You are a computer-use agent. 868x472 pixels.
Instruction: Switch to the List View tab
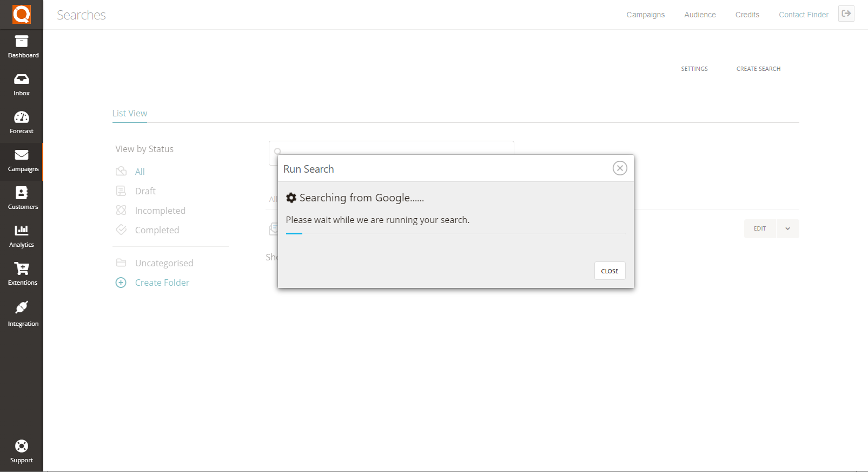[130, 113]
